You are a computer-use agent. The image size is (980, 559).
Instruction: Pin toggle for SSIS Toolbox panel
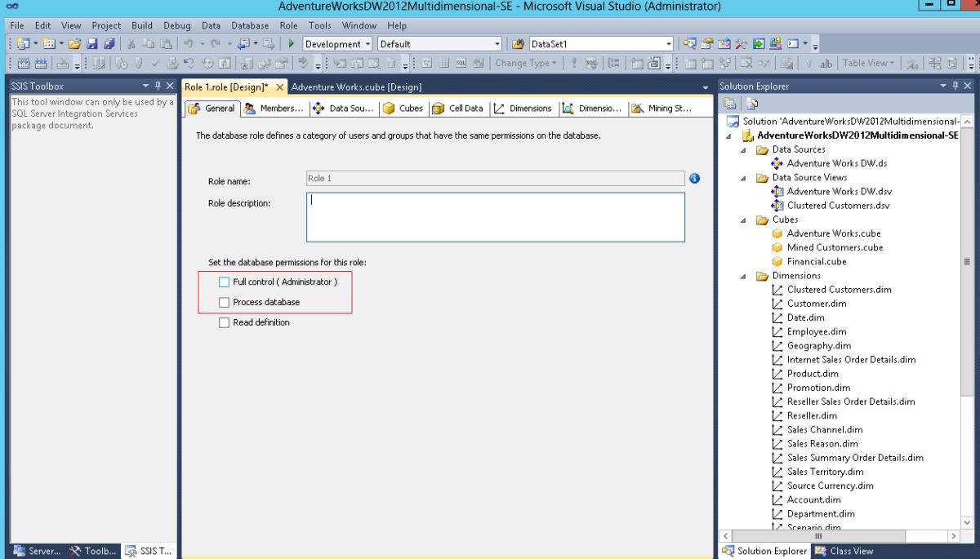coord(158,86)
